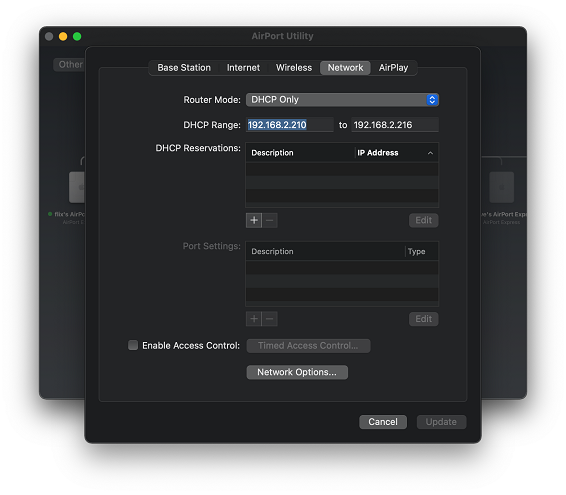
Task: Switch to the Base Station tab
Action: point(184,68)
